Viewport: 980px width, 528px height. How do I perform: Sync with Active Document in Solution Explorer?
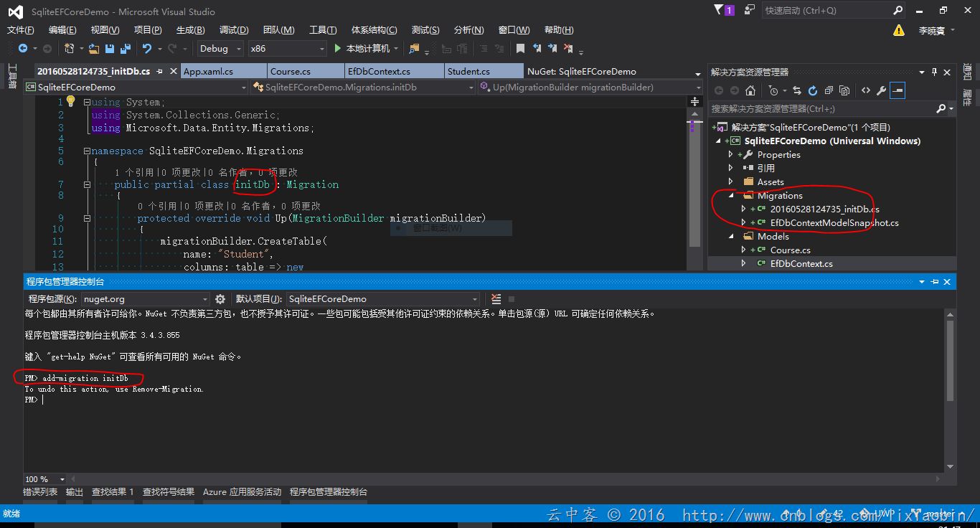point(798,91)
